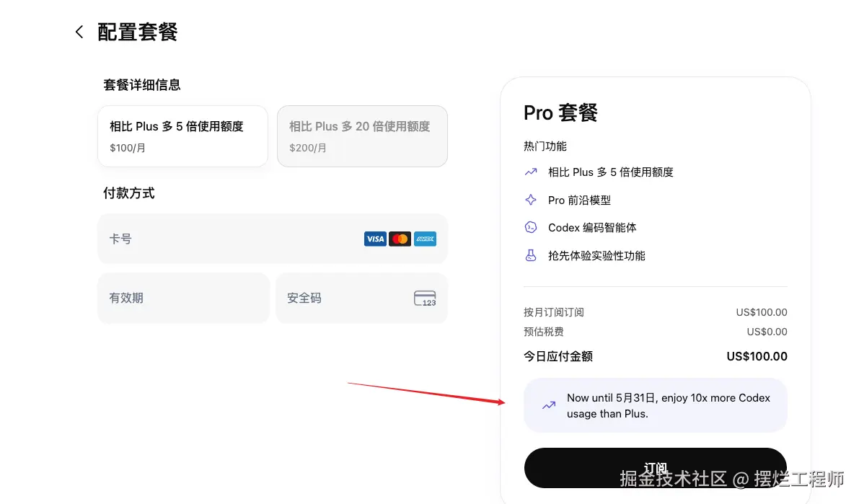Viewport: 859px width, 504px height.
Task: Click the 抢先体验实验性功能 feature text
Action: 596,255
